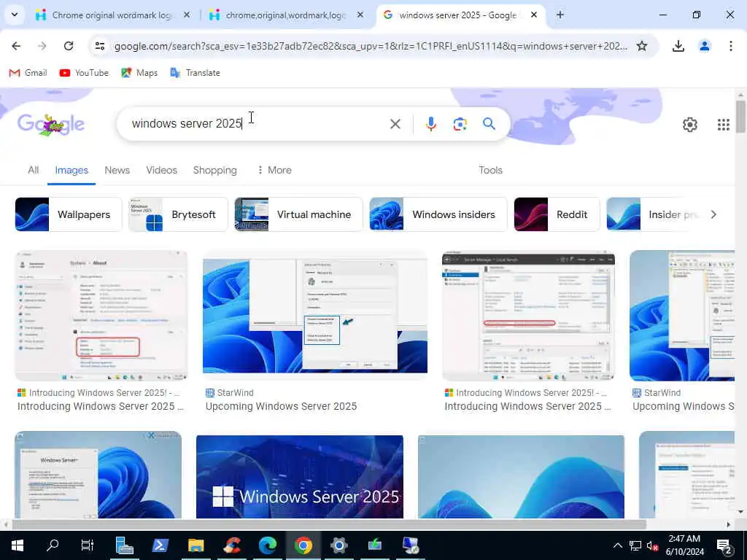Switch to the Shopping results tab
747x560 pixels.
coord(215,170)
